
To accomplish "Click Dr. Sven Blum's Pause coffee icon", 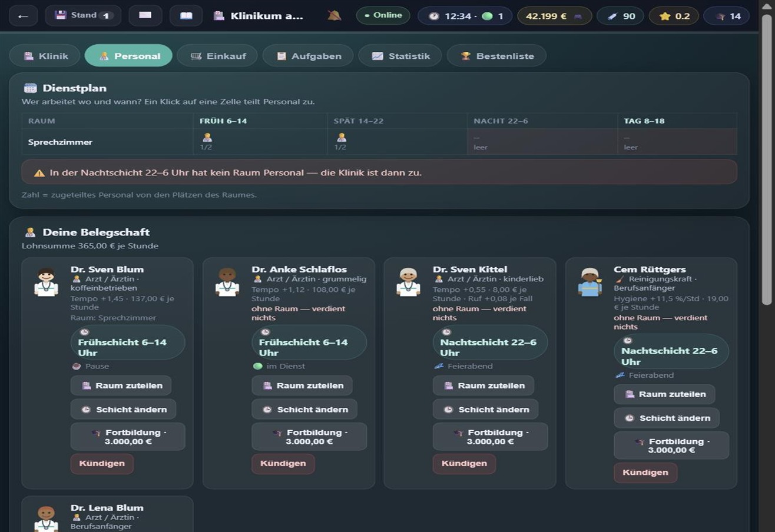I will pos(77,366).
